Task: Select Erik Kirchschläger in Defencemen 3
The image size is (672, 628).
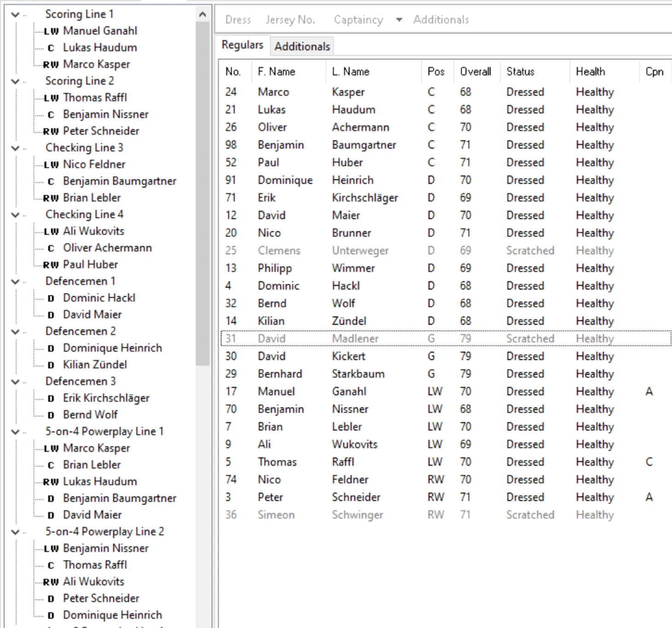Action: click(106, 398)
